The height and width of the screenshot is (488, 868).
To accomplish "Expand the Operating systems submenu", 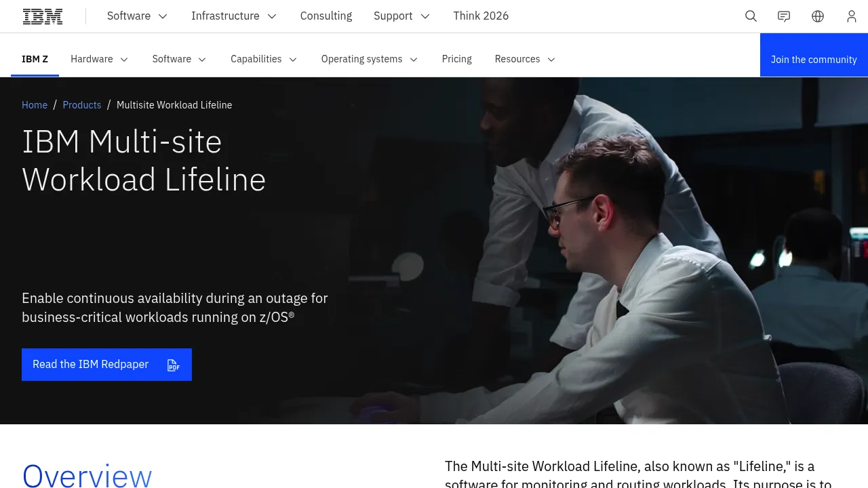I will (x=370, y=59).
